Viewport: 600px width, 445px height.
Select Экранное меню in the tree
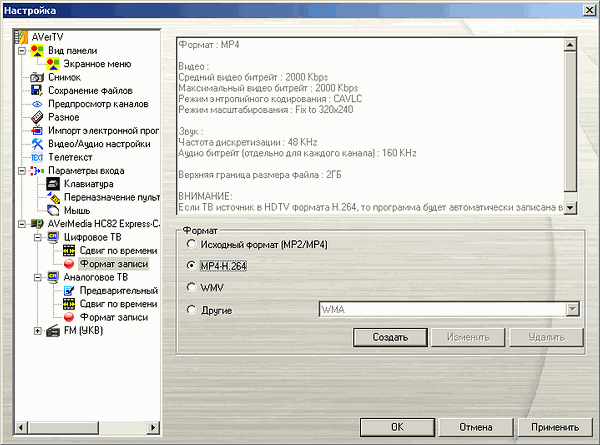click(97, 64)
